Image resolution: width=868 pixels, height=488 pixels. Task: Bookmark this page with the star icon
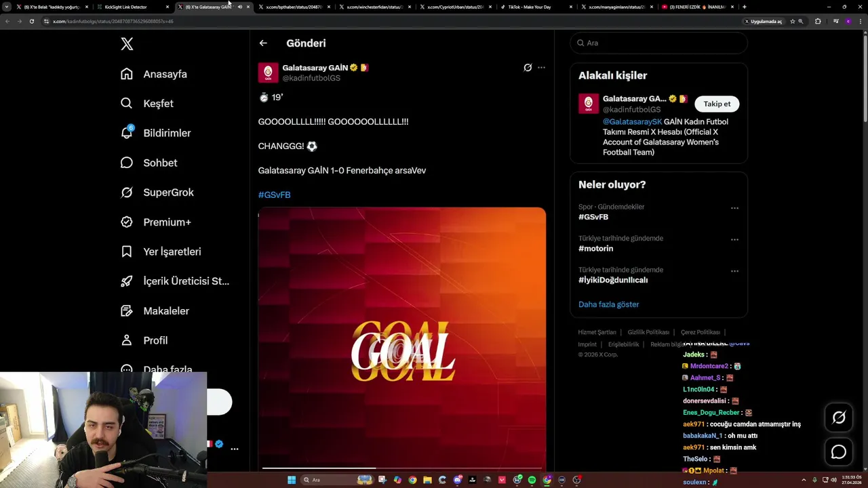pyautogui.click(x=792, y=21)
